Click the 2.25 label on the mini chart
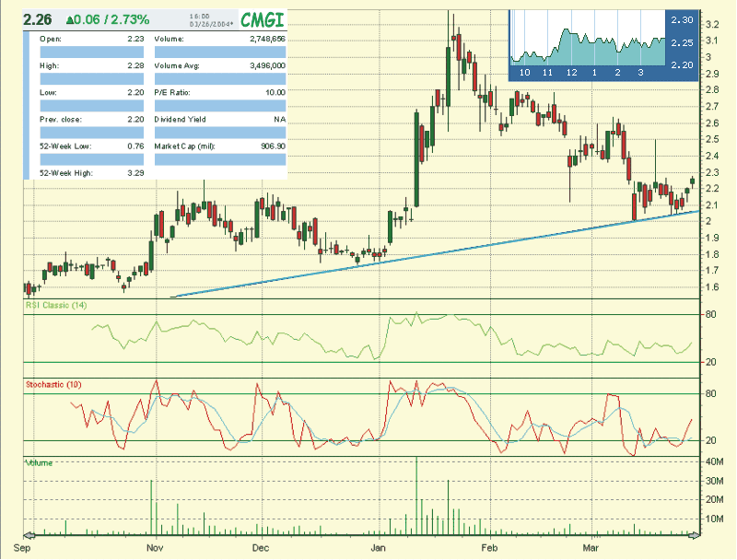 click(x=682, y=42)
